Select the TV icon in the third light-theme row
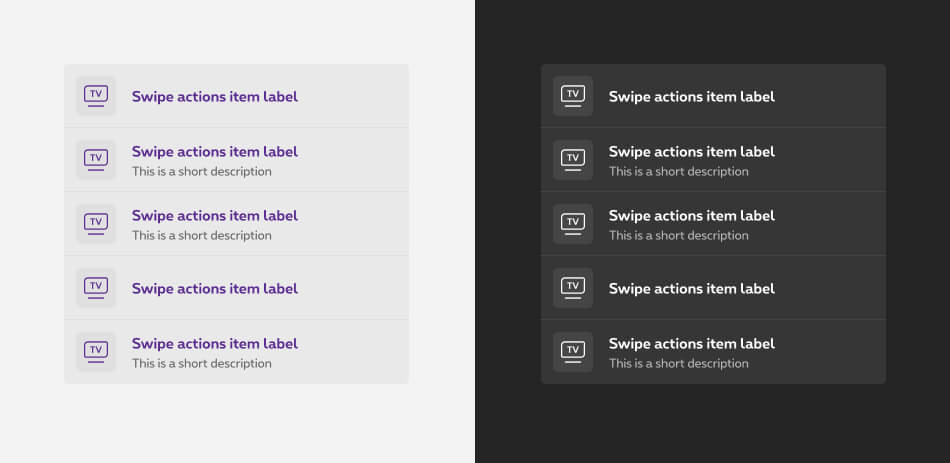The image size is (950, 463). click(x=96, y=224)
